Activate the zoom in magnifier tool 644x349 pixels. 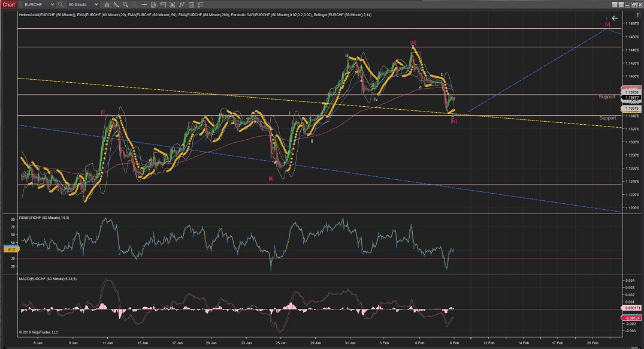tap(125, 5)
